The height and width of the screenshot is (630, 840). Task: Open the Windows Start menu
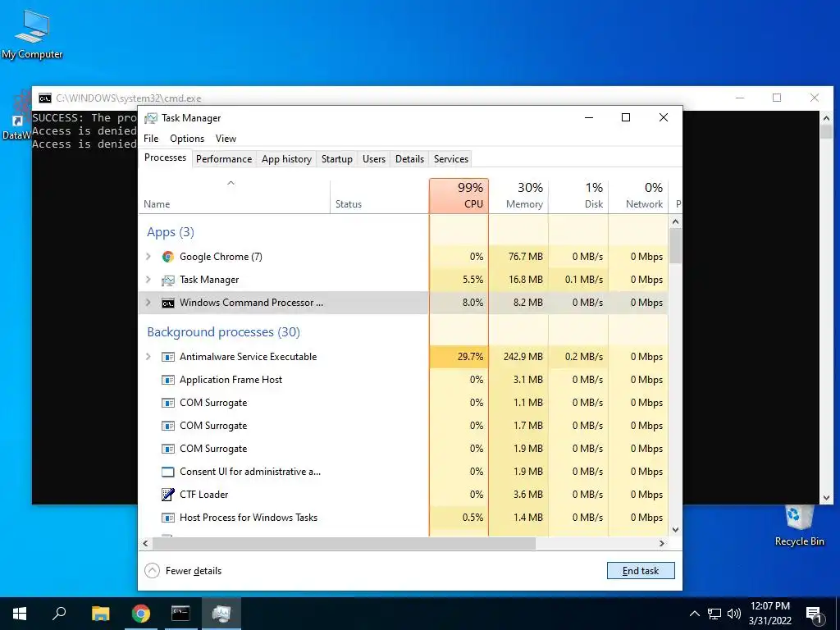pyautogui.click(x=20, y=614)
